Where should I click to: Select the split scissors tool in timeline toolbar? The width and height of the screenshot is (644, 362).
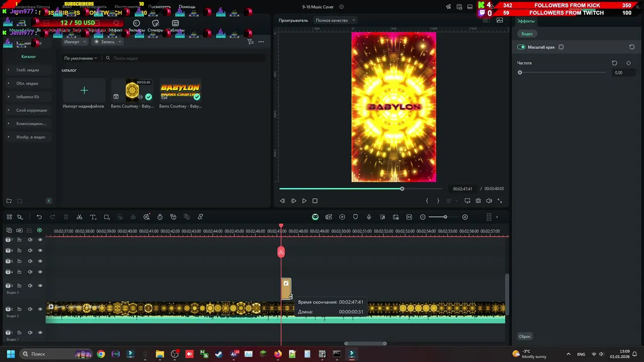point(79,217)
